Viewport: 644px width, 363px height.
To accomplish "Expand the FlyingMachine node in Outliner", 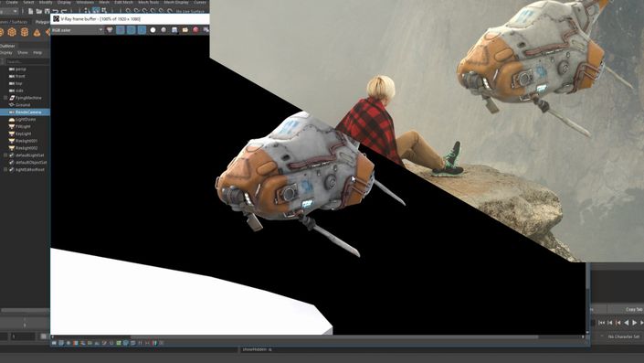I will click(x=5, y=98).
